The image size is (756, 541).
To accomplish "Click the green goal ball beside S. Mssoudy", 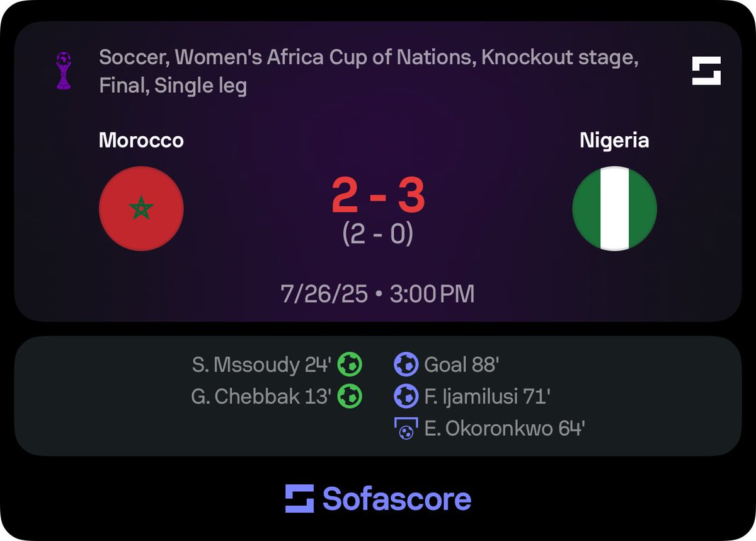I will [350, 364].
